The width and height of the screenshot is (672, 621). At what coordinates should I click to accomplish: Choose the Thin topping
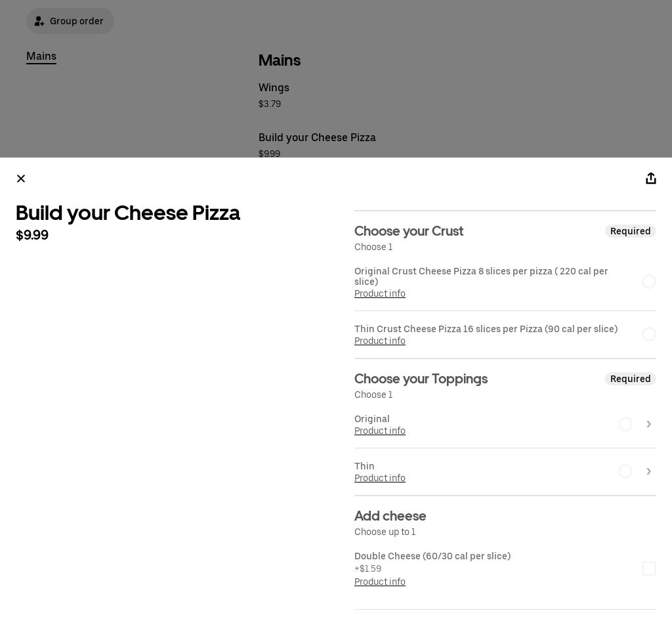[x=625, y=471]
